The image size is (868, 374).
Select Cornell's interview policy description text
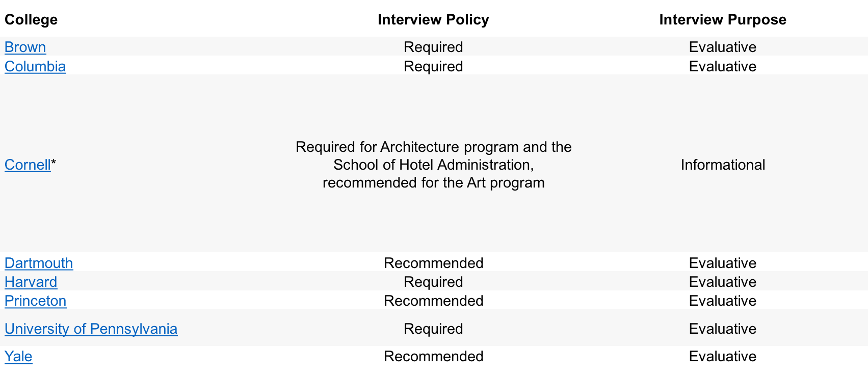[x=433, y=165]
